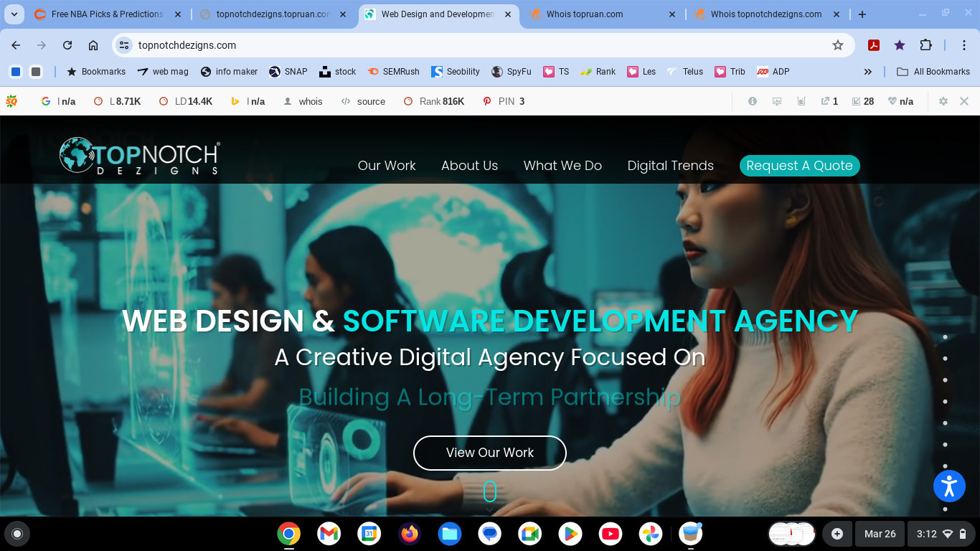Open the Adobe Acrobat extension icon
The image size is (980, 551).
873,45
